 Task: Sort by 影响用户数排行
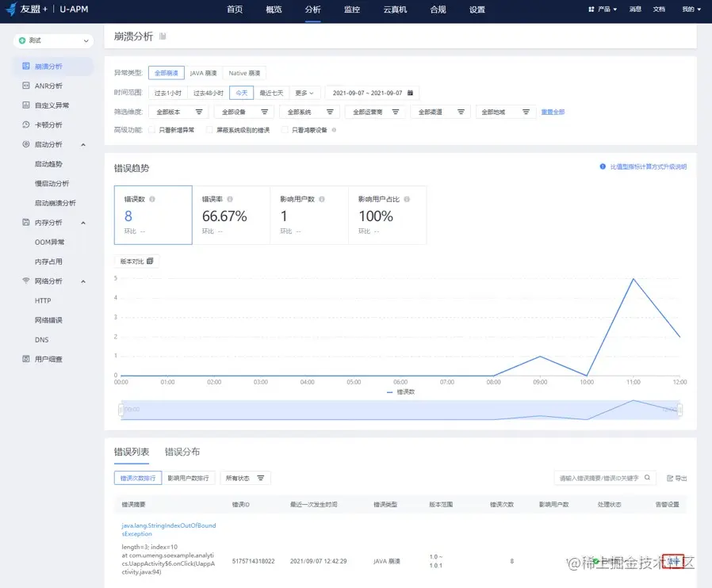click(x=188, y=478)
